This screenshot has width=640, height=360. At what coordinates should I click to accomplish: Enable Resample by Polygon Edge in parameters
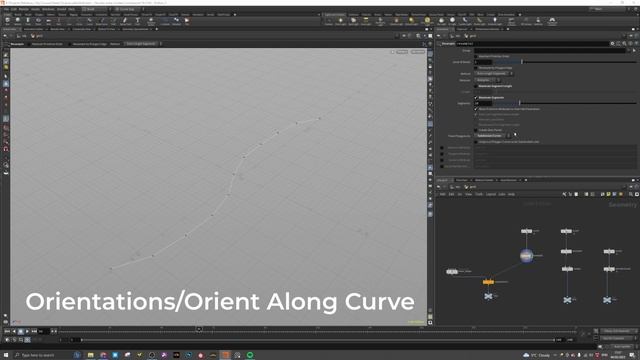pos(476,68)
